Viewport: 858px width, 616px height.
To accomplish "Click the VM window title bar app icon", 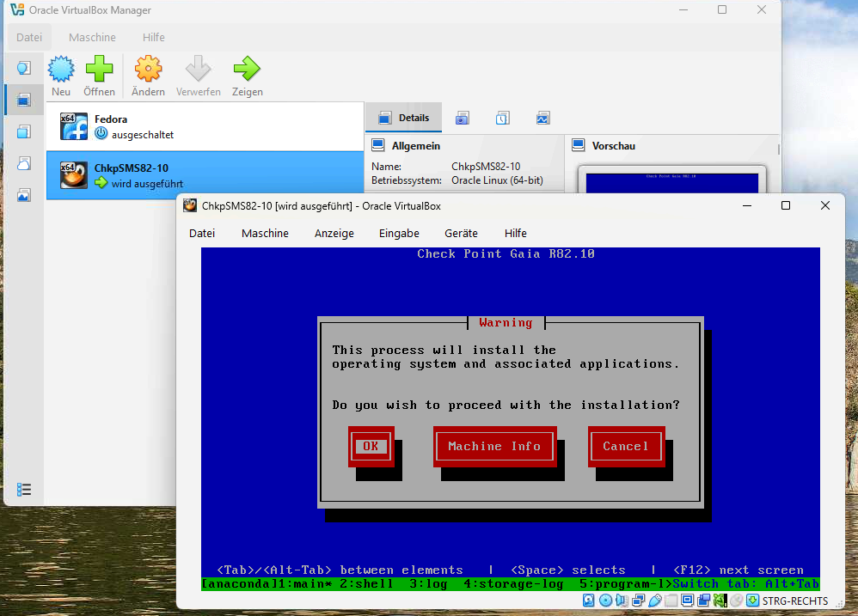I will [190, 205].
